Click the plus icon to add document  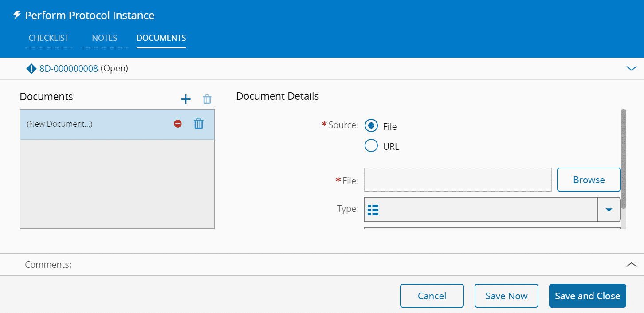point(186,99)
